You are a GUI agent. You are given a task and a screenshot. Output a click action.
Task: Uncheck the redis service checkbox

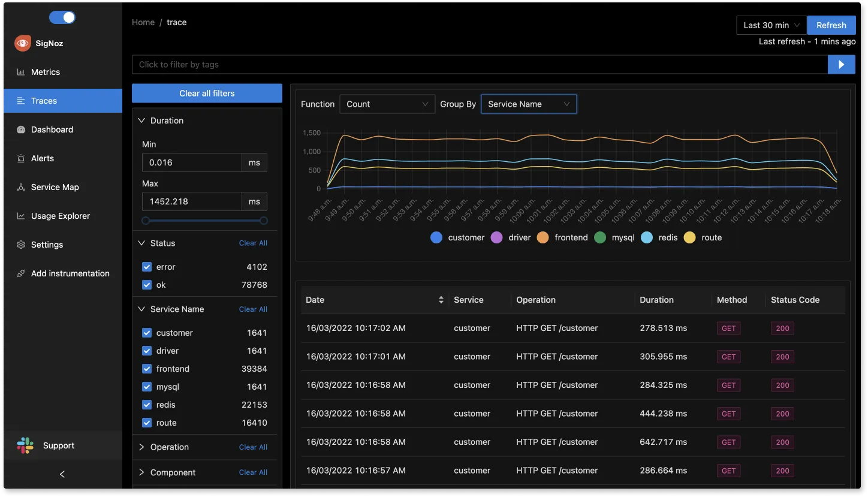point(146,405)
